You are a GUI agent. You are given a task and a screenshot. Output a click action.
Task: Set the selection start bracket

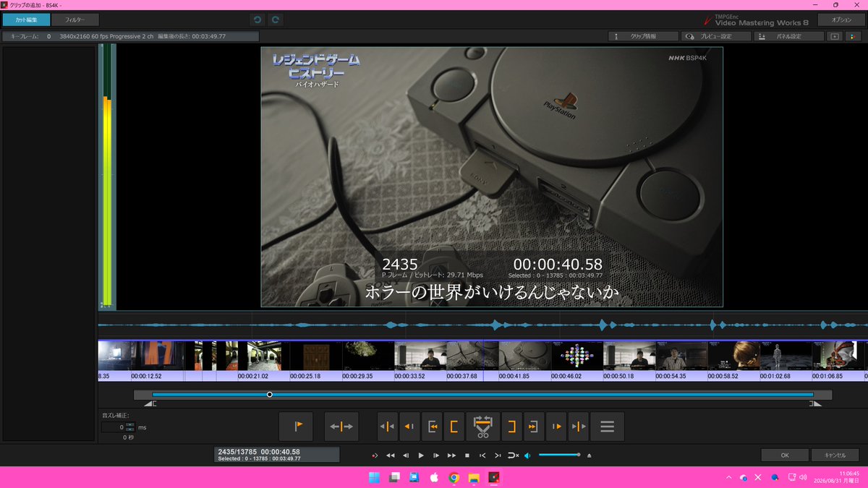pos(454,427)
